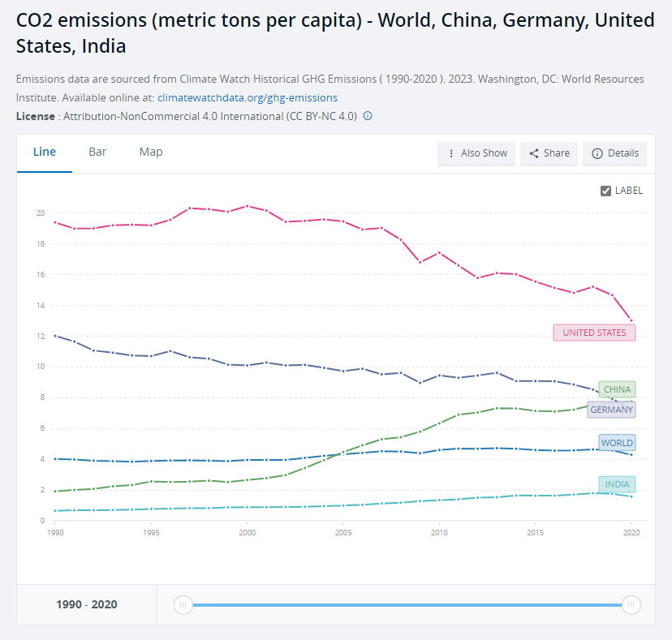The width and height of the screenshot is (672, 640).
Task: Click the Share button text
Action: (557, 153)
